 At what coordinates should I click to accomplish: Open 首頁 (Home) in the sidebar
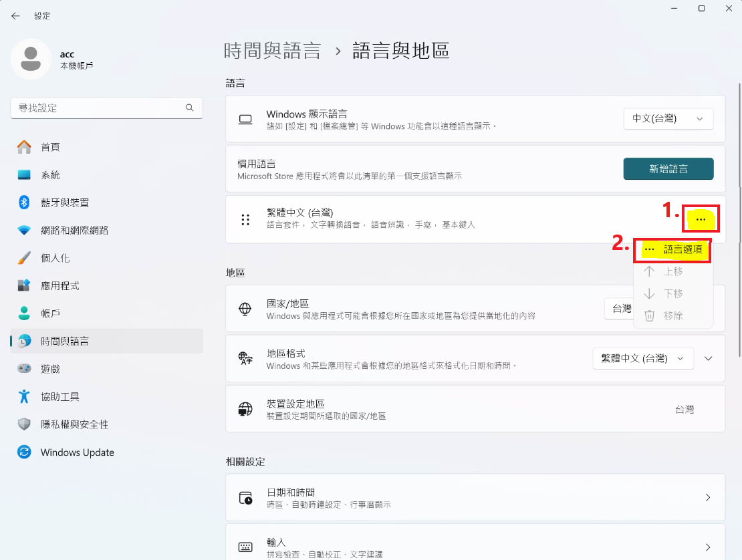(x=50, y=147)
